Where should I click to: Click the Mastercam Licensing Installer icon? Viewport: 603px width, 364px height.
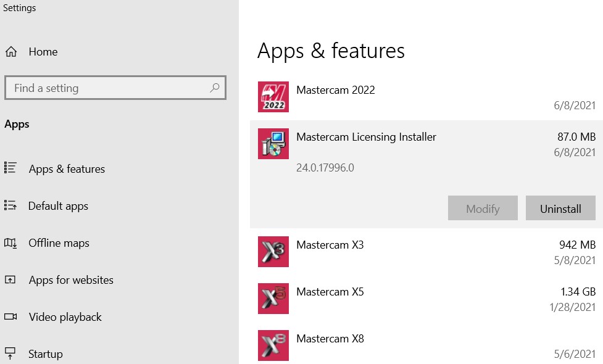pyautogui.click(x=273, y=144)
